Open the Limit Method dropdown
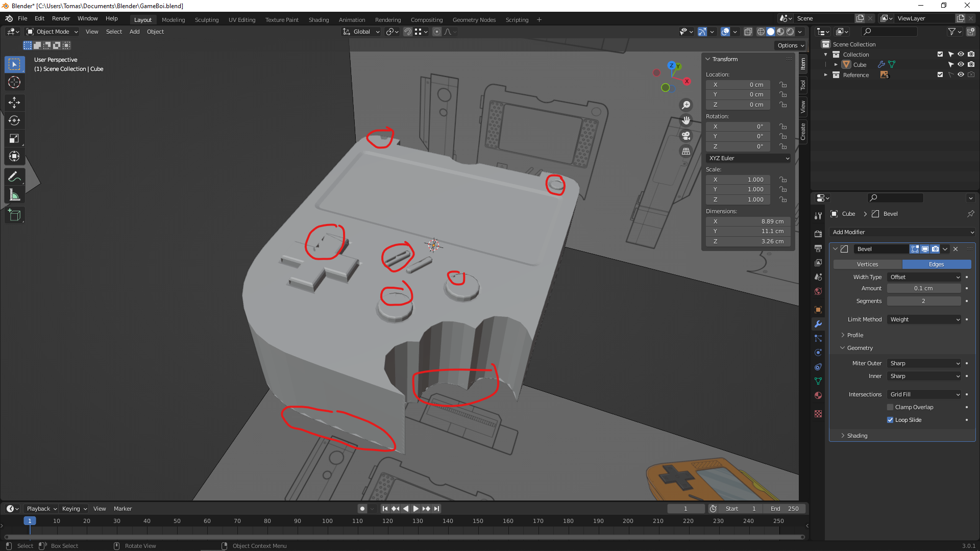Viewport: 980px width, 551px height. (x=924, y=319)
